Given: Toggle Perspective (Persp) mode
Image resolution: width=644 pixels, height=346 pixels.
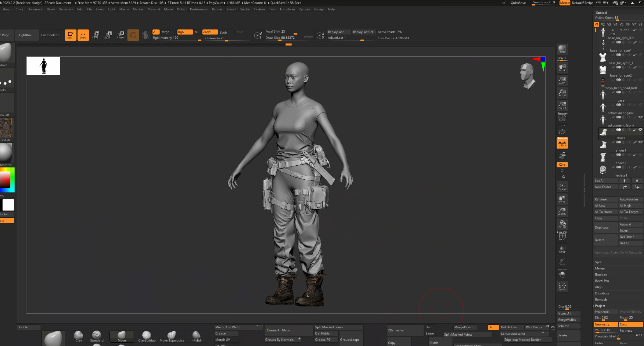Looking at the screenshot, I should [x=562, y=117].
